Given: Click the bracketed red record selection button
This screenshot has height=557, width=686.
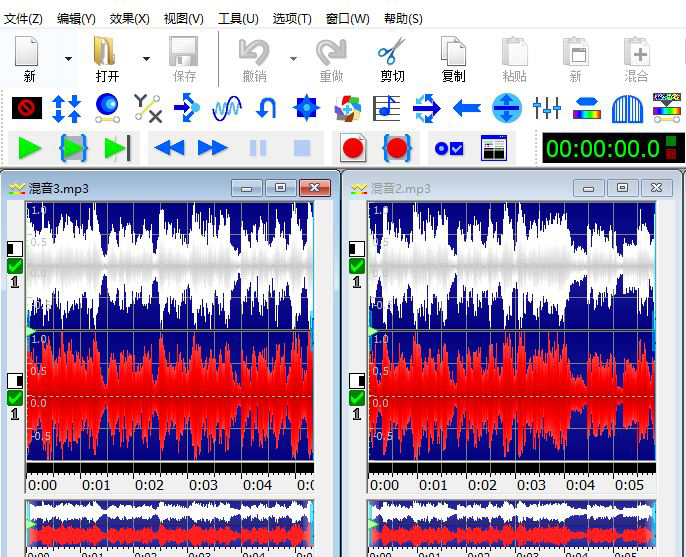Looking at the screenshot, I should 397,148.
